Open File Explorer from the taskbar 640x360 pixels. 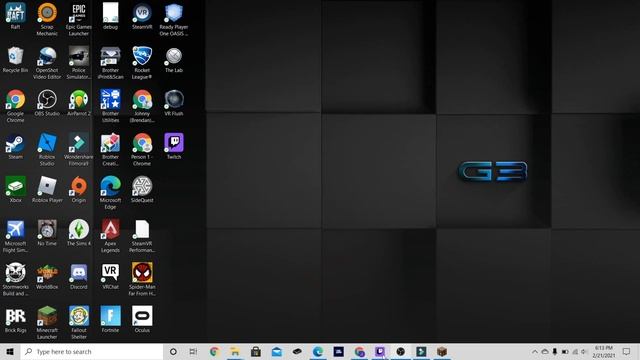pyautogui.click(x=235, y=351)
